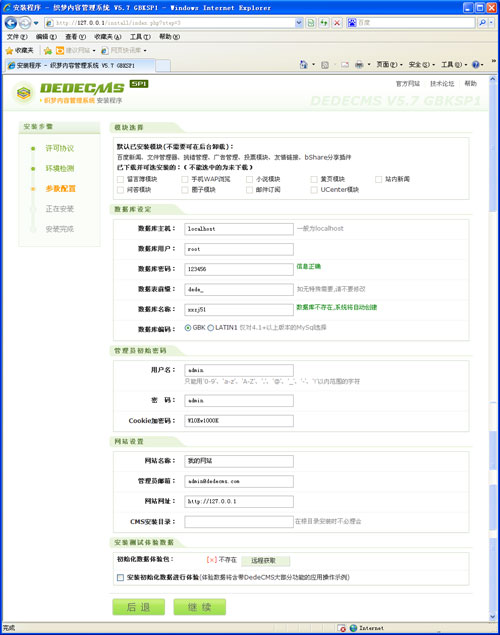Open the 编辑(E) menu
This screenshot has height=635, width=500.
46,37
